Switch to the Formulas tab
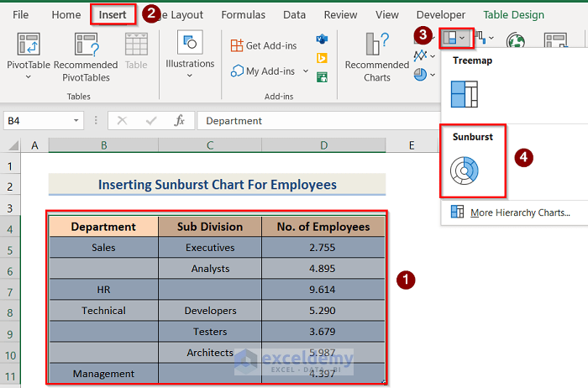The width and height of the screenshot is (588, 388). tap(243, 15)
